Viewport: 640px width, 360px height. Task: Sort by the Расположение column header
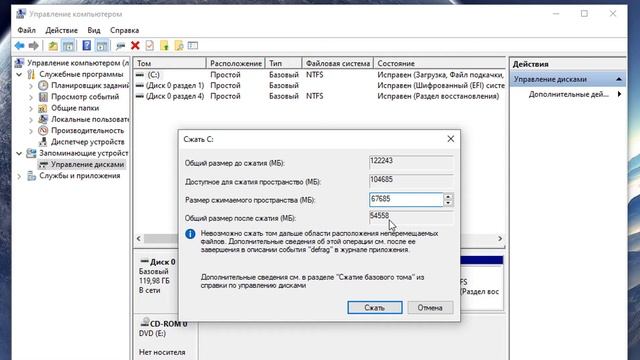(x=236, y=63)
